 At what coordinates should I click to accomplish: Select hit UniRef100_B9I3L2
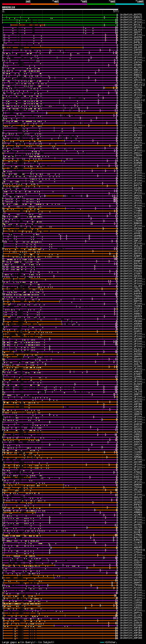(x=131, y=25)
